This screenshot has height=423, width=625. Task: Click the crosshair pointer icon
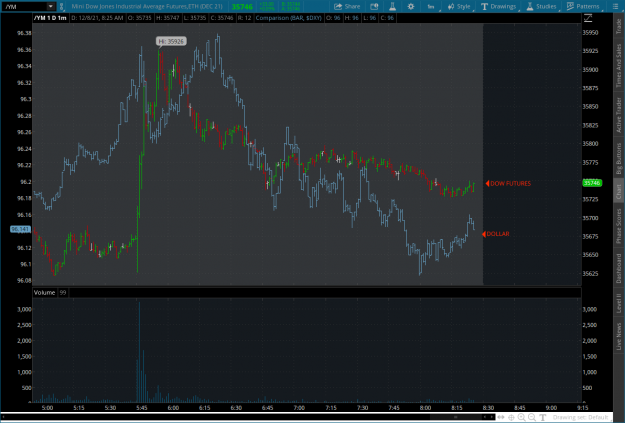pos(511,417)
